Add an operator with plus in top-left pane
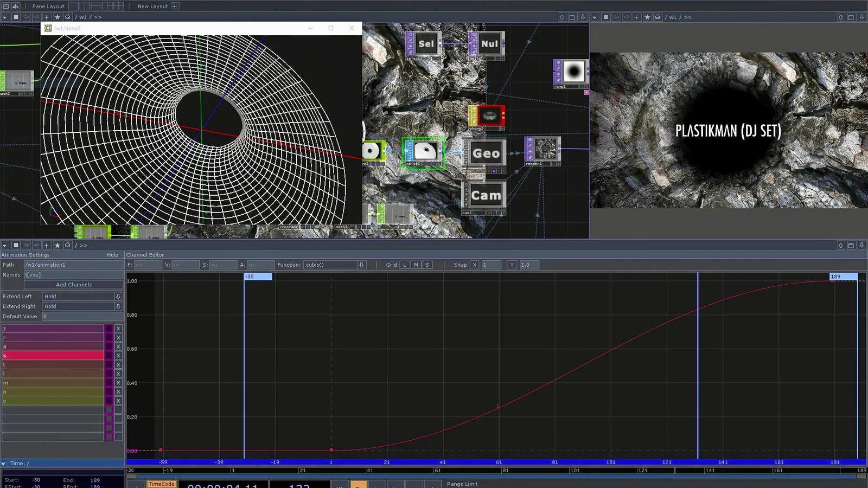Screen dimensions: 868x488 (47, 17)
